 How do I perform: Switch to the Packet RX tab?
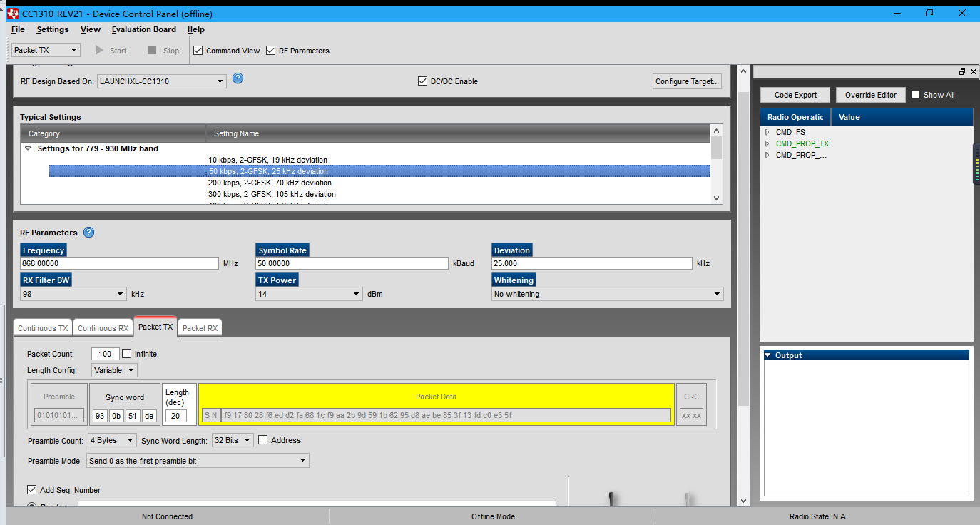coord(200,328)
